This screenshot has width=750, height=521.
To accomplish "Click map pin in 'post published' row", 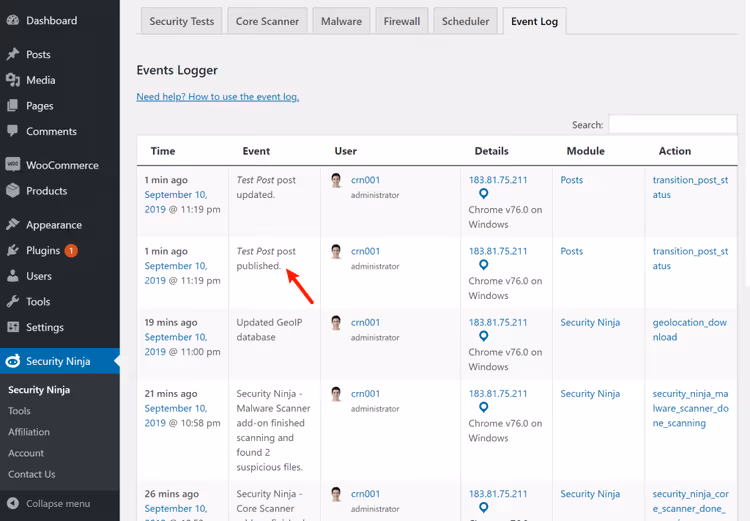I will tap(484, 265).
